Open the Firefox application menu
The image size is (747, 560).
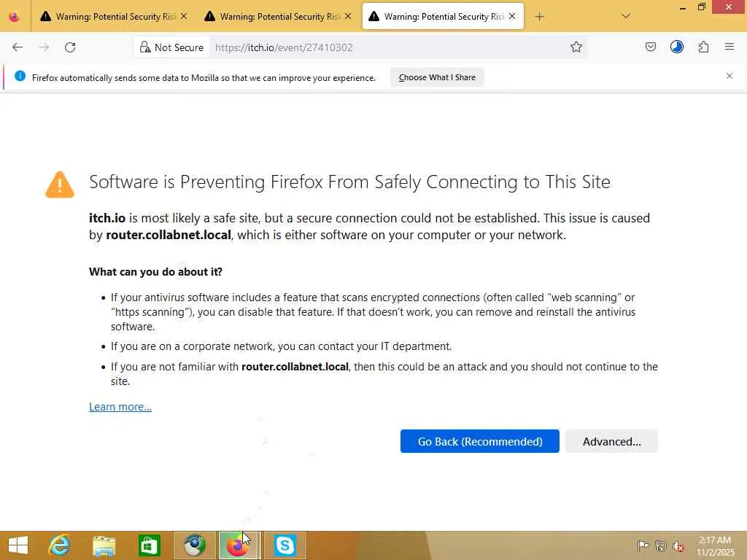[x=729, y=47]
